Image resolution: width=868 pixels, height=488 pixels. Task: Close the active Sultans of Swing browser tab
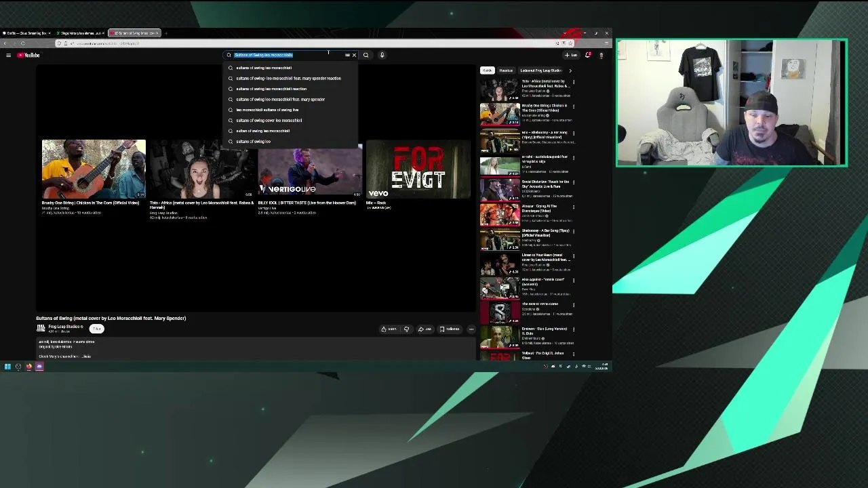point(157,33)
